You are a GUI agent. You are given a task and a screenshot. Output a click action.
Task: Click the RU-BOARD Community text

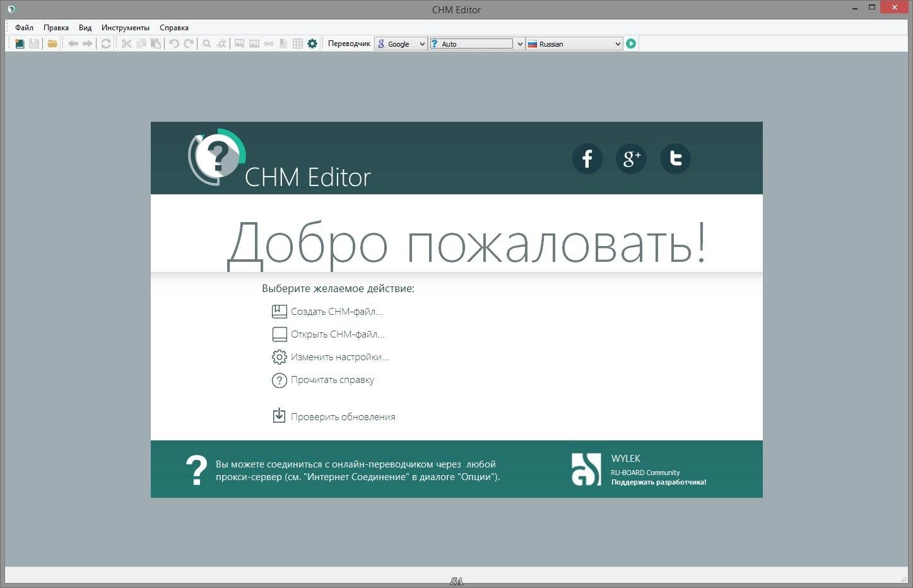(x=645, y=473)
